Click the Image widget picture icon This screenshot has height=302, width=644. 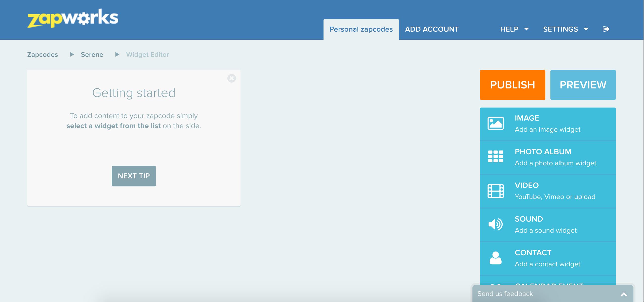[495, 123]
